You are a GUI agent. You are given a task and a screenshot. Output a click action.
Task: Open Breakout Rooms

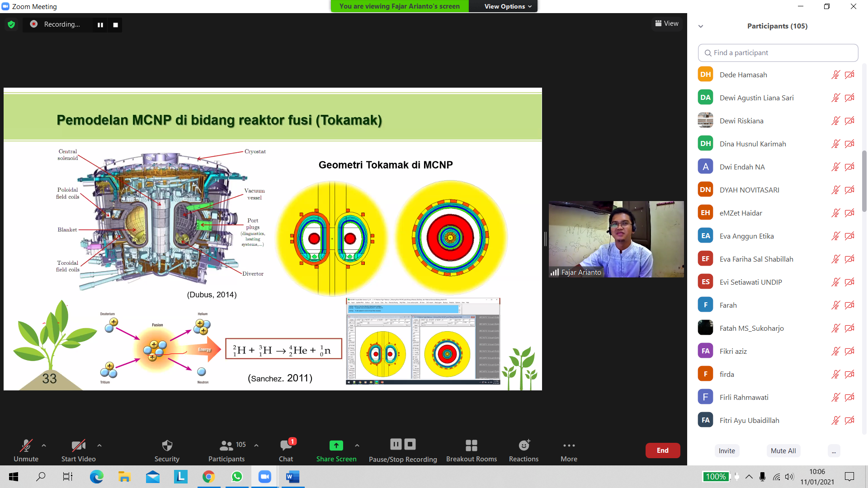point(471,446)
